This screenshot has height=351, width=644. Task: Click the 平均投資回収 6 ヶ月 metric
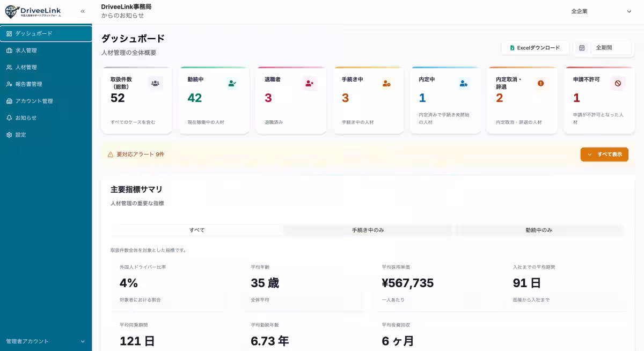point(434,335)
